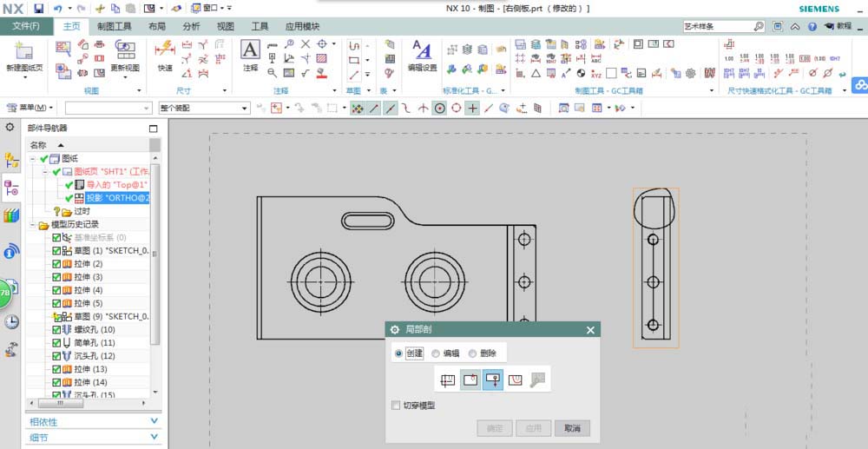This screenshot has width=868, height=449.
Task: Click the select view icon in dialog
Action: click(x=448, y=380)
